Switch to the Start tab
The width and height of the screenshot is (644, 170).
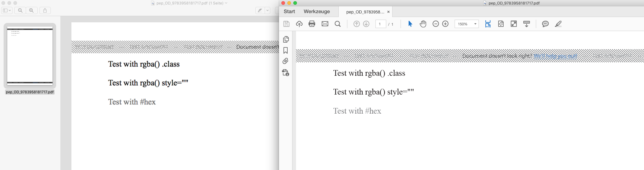(289, 12)
